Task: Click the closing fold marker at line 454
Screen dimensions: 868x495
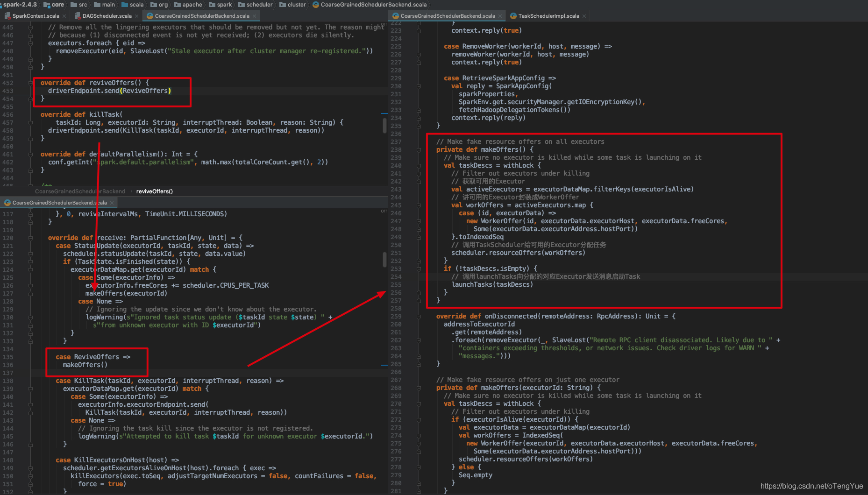Action: 30,99
